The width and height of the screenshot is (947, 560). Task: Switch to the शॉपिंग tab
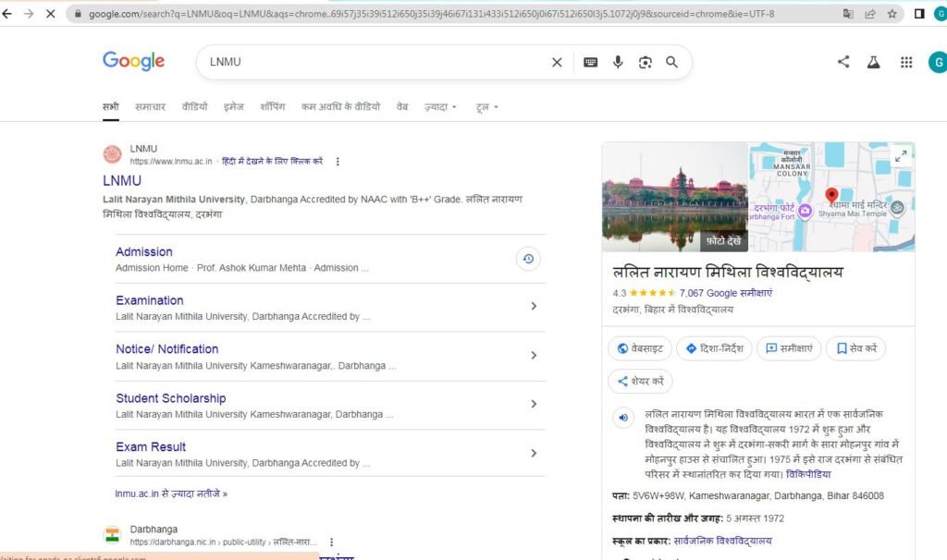click(273, 107)
